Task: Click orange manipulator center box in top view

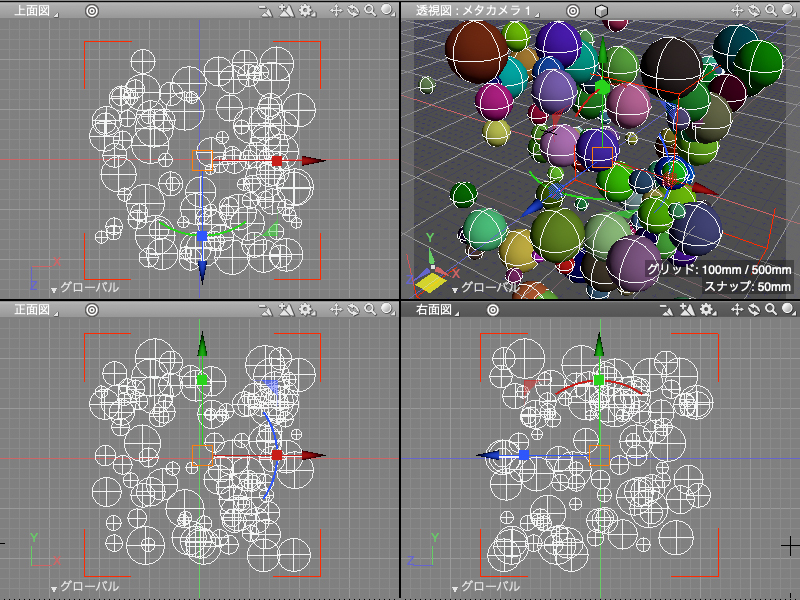Action: (x=202, y=161)
